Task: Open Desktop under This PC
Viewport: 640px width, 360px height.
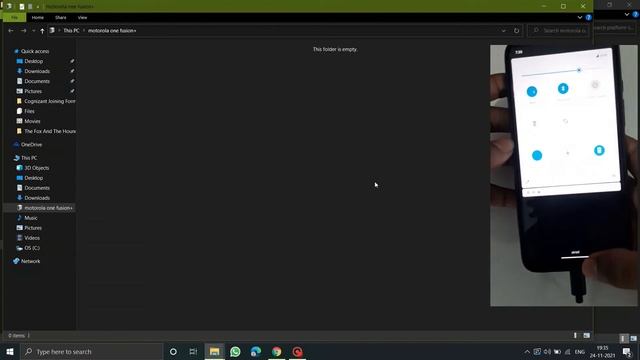Action: (33, 178)
